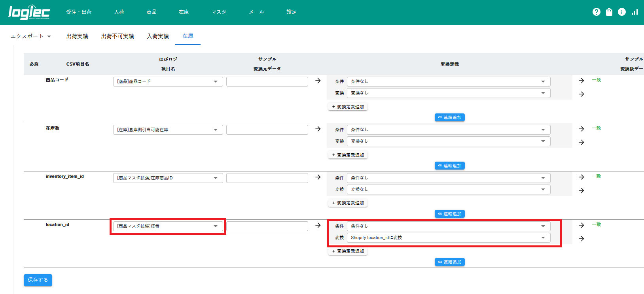Expand the [在庫]倉庫側引当可能在庫 dropdown

coord(168,130)
